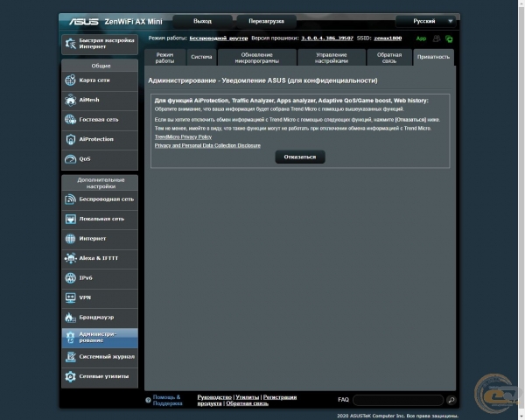Click the FAQ search magnifier icon
This screenshot has width=525, height=420.
pos(451,400)
